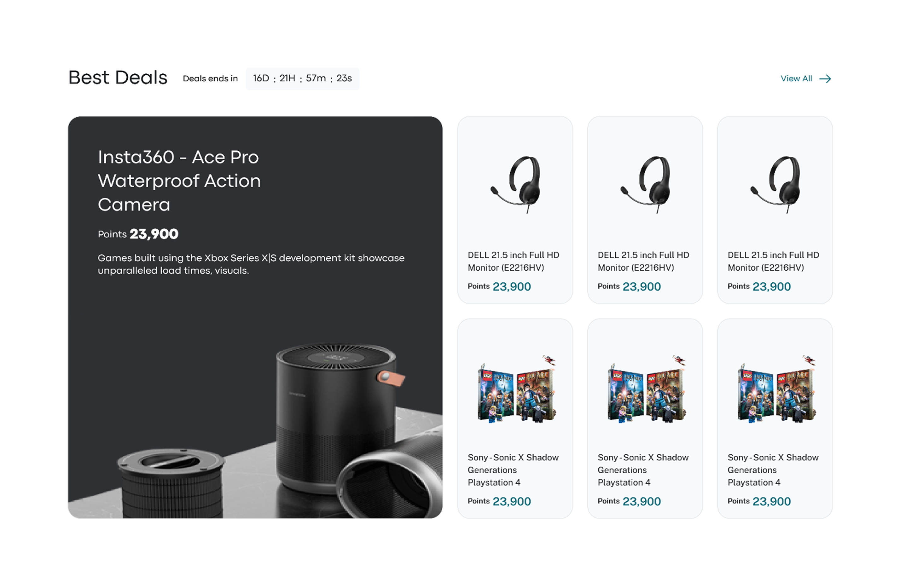This screenshot has height=588, width=900.
Task: Click the countdown timer box
Action: [302, 78]
